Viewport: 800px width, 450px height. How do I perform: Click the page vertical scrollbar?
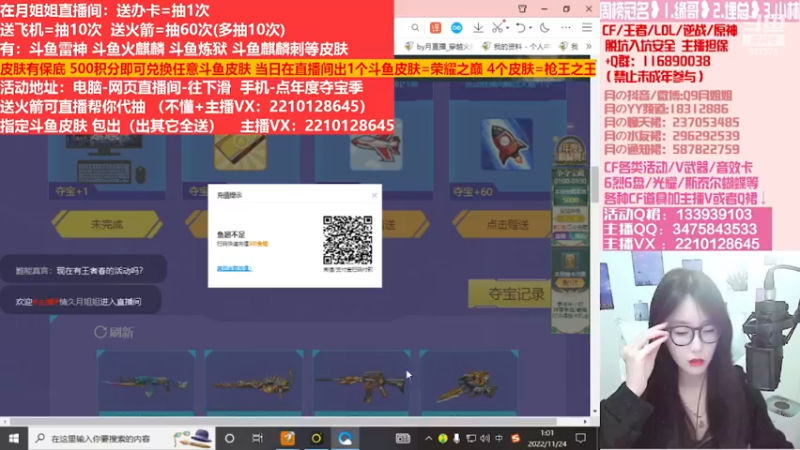595,184
